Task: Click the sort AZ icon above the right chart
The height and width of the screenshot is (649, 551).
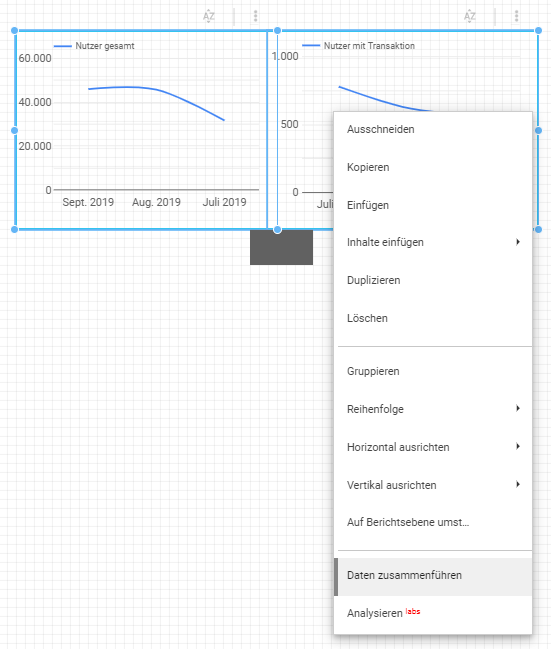Action: 469,16
